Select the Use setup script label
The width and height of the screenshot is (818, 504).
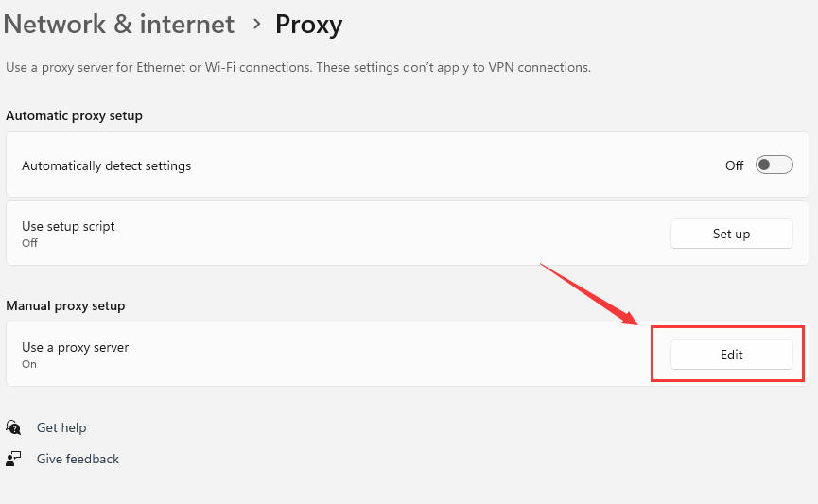[68, 226]
